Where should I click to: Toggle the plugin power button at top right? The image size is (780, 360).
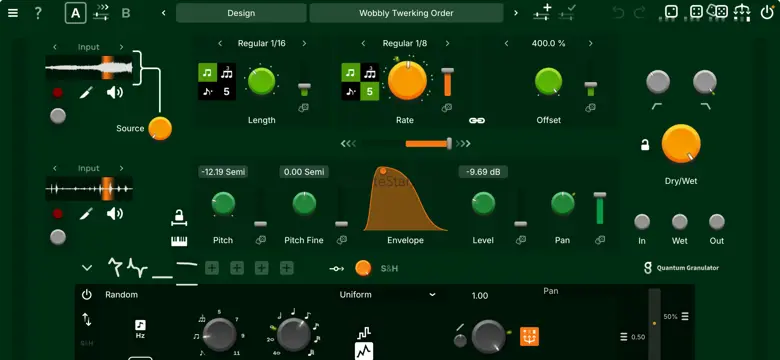[x=767, y=12]
